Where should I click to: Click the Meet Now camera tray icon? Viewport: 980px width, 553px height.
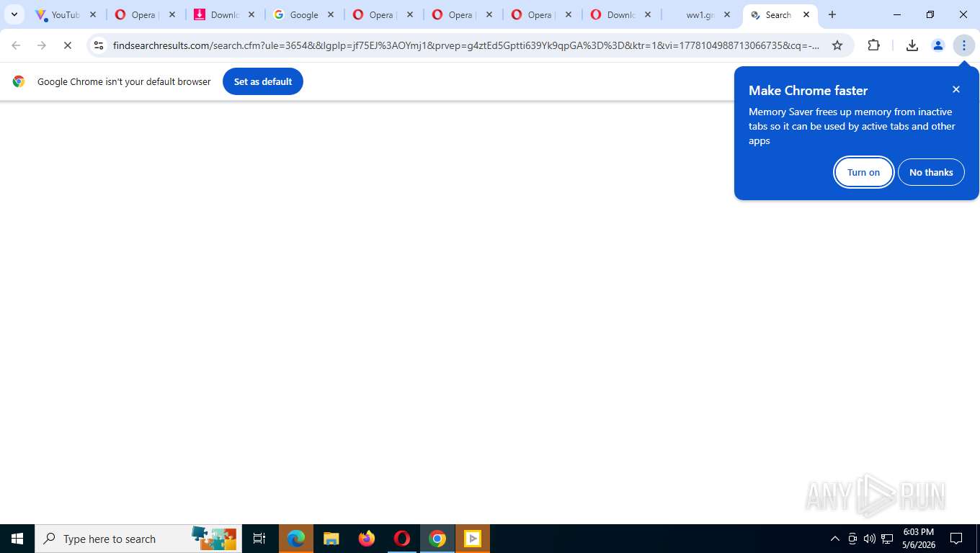852,539
